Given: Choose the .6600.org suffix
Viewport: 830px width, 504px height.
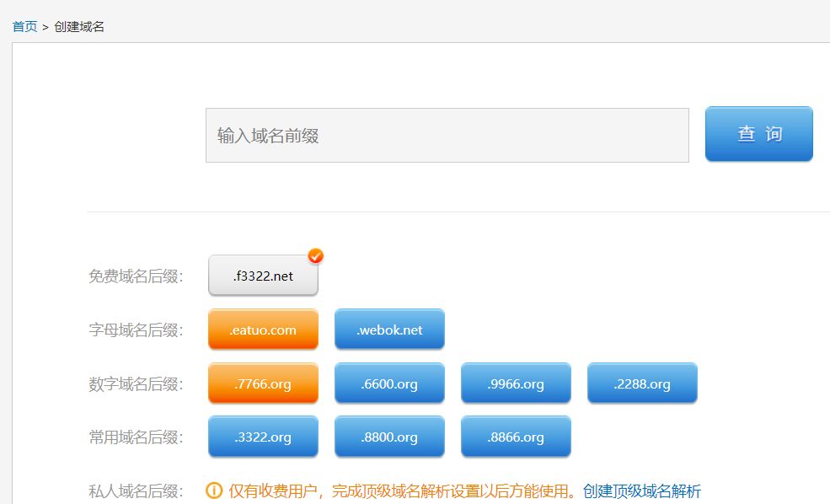Looking at the screenshot, I should 389,383.
